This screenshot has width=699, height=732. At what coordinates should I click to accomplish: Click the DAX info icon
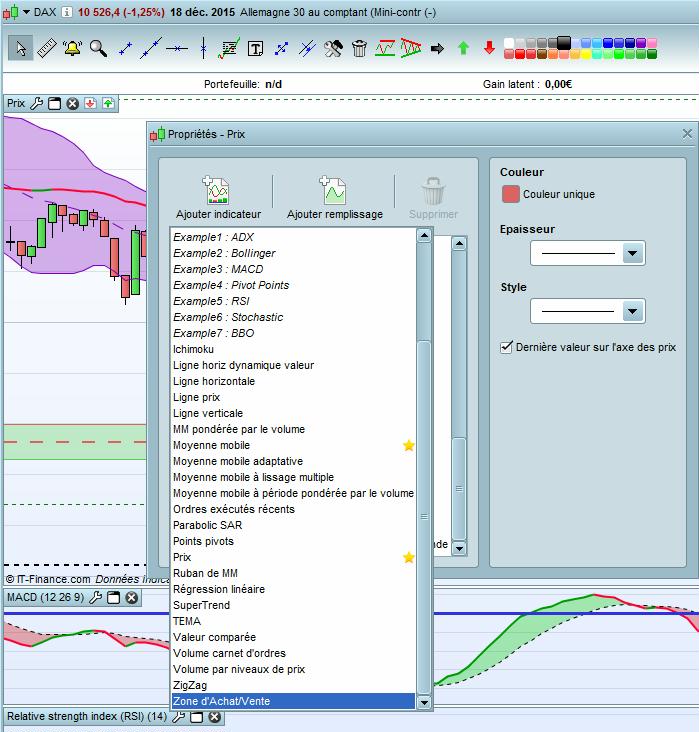67,12
